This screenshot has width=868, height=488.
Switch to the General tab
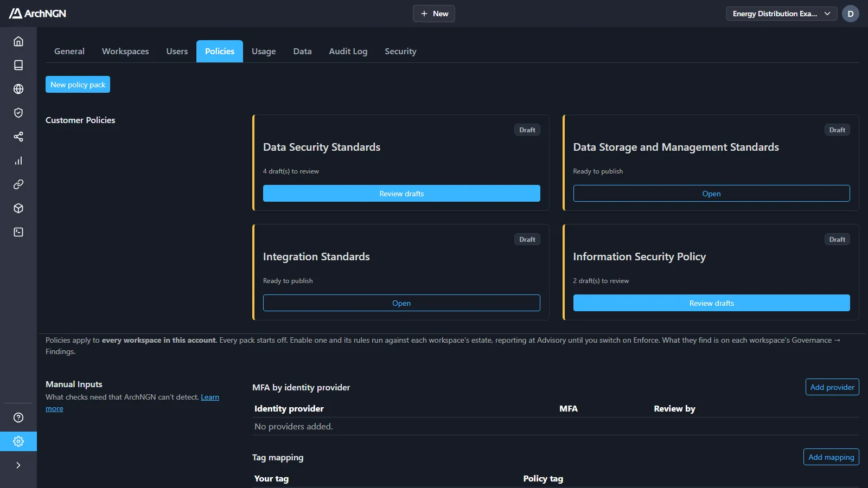click(x=69, y=52)
